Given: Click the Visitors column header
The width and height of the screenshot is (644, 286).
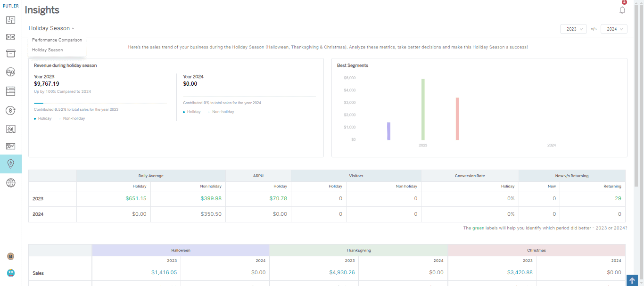Looking at the screenshot, I should (356, 176).
